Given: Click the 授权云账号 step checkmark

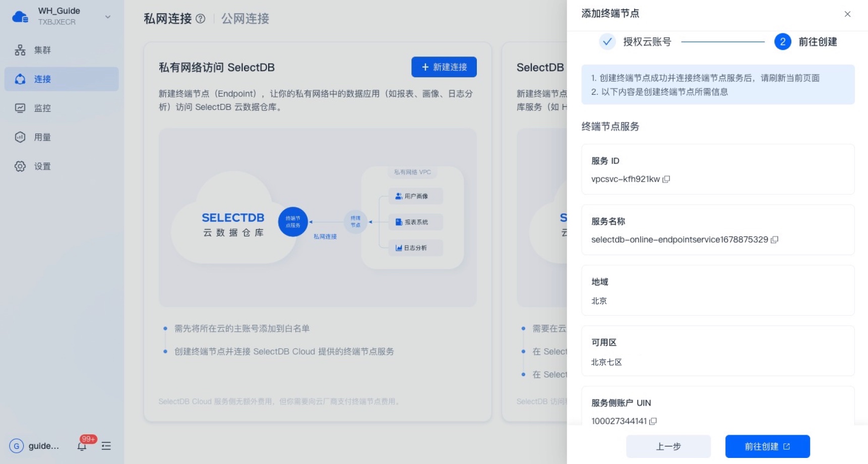Looking at the screenshot, I should pyautogui.click(x=607, y=42).
